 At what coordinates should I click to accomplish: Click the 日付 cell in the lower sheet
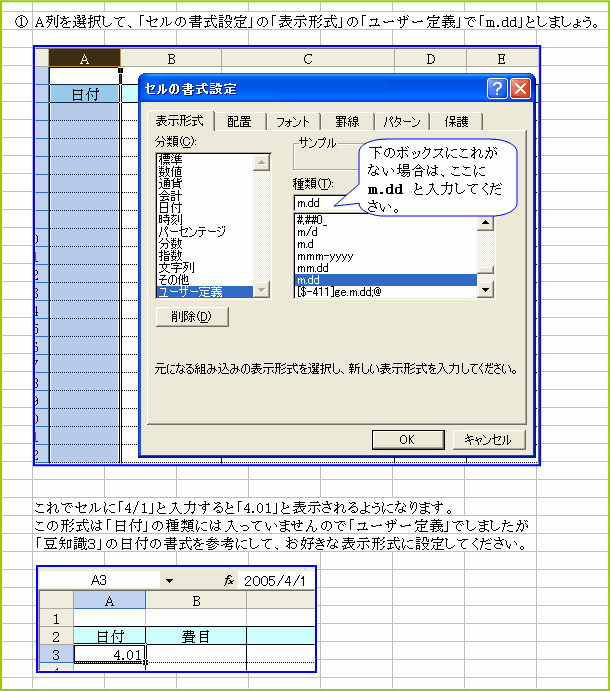(x=109, y=636)
